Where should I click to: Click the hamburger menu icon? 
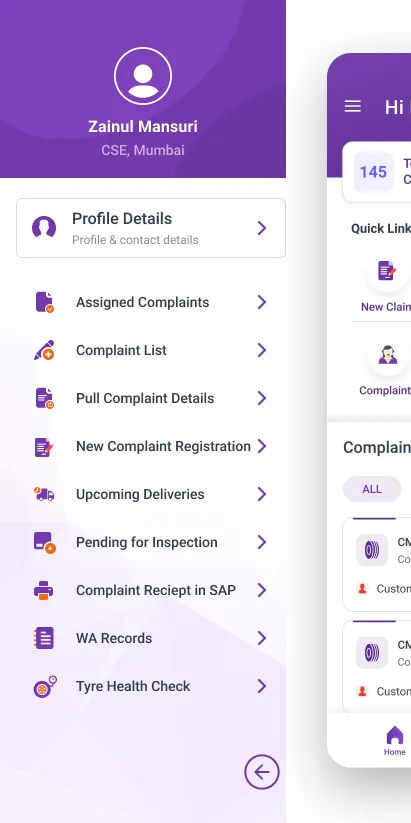coord(353,107)
